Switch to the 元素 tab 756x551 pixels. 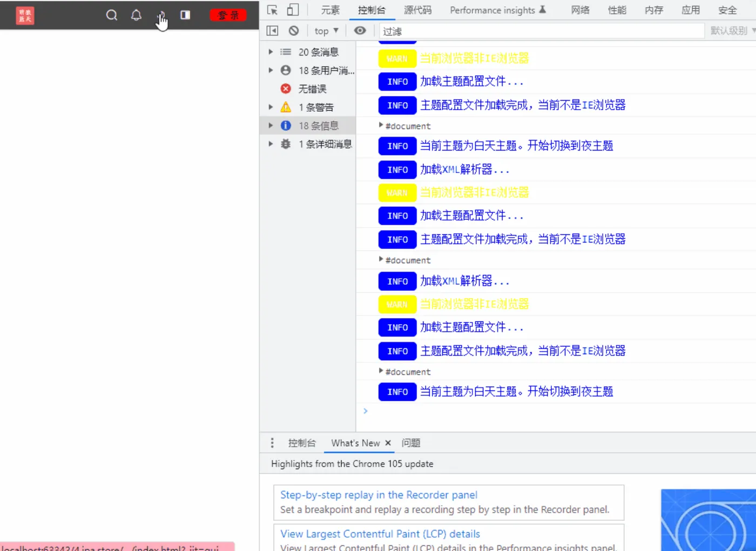pyautogui.click(x=330, y=10)
